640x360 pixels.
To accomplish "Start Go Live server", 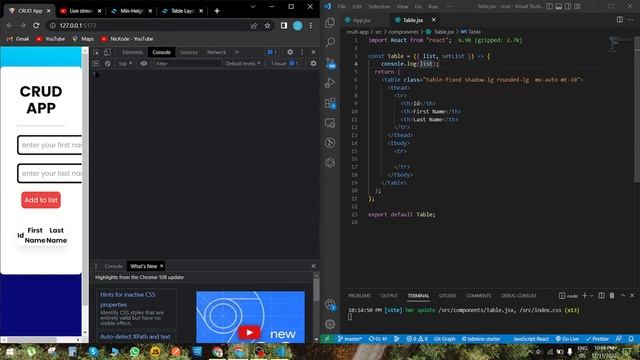I will click(567, 339).
